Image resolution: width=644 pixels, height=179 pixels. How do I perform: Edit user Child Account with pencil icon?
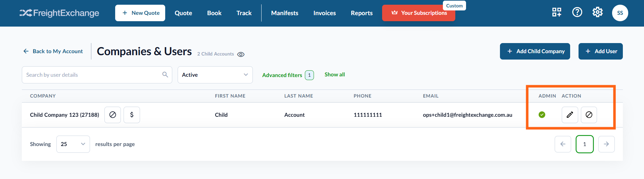pos(570,115)
